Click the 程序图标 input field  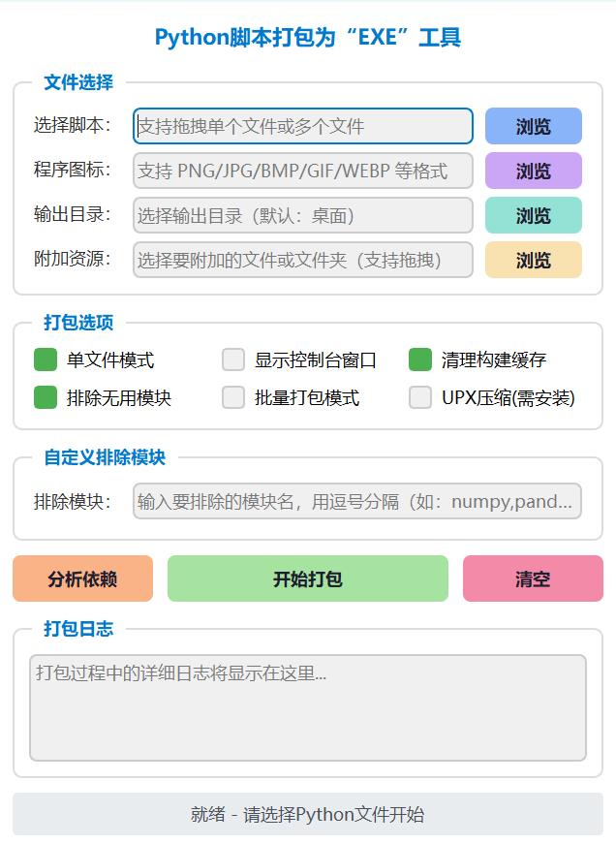302,171
